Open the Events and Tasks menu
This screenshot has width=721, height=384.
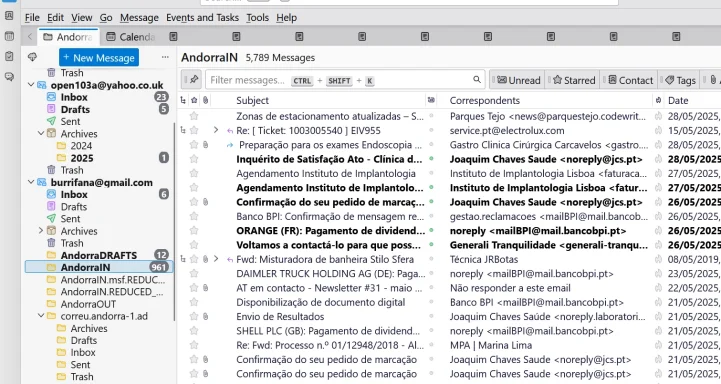tap(202, 18)
